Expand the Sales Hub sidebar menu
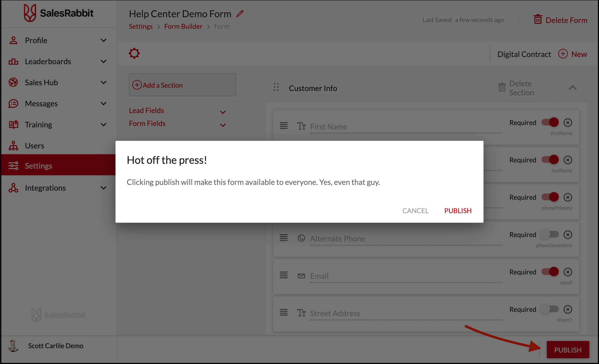 pos(104,83)
